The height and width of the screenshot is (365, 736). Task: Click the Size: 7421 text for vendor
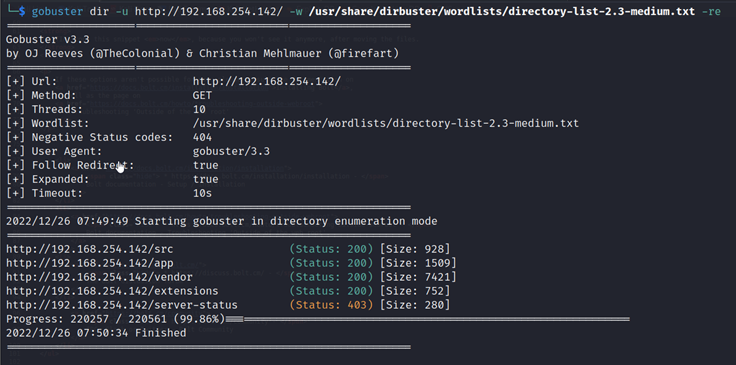[x=418, y=277]
